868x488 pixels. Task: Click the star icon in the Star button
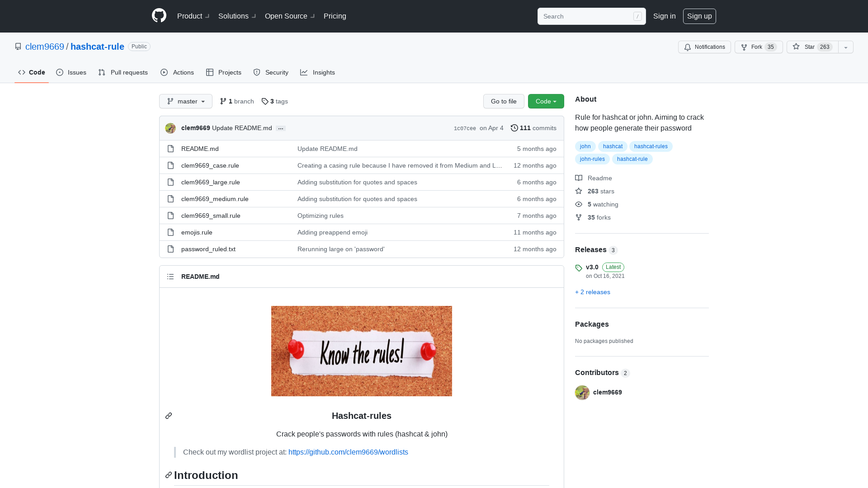pos(796,47)
